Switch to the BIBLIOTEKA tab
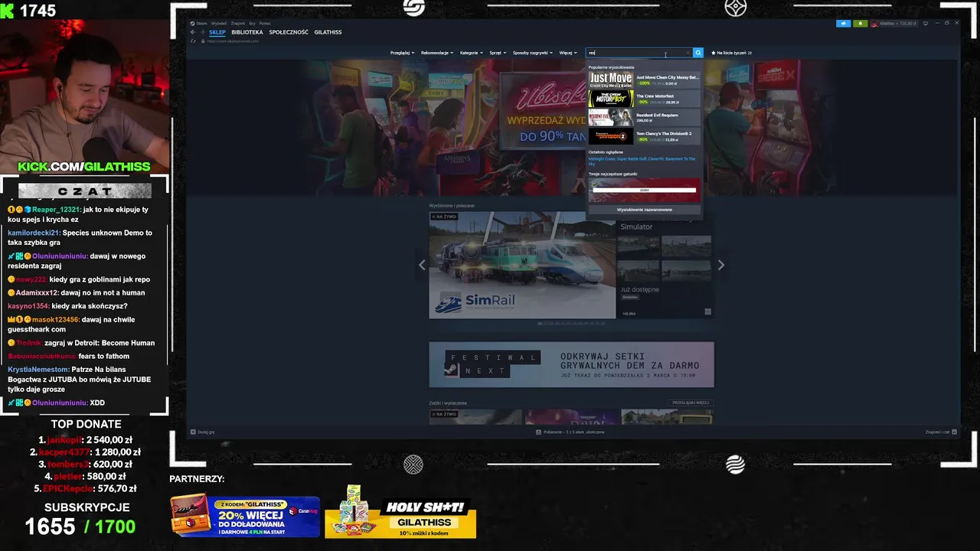This screenshot has width=980, height=551. click(x=247, y=32)
